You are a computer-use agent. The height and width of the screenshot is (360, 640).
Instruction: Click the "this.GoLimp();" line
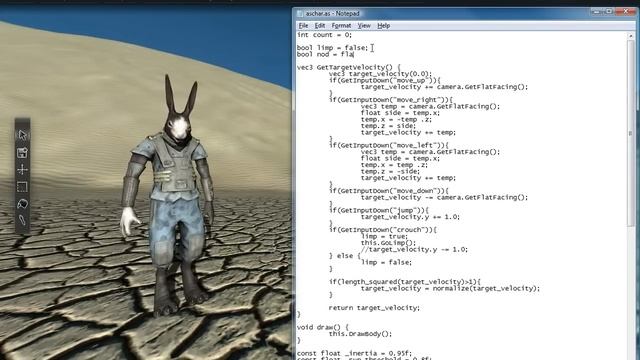pos(388,243)
